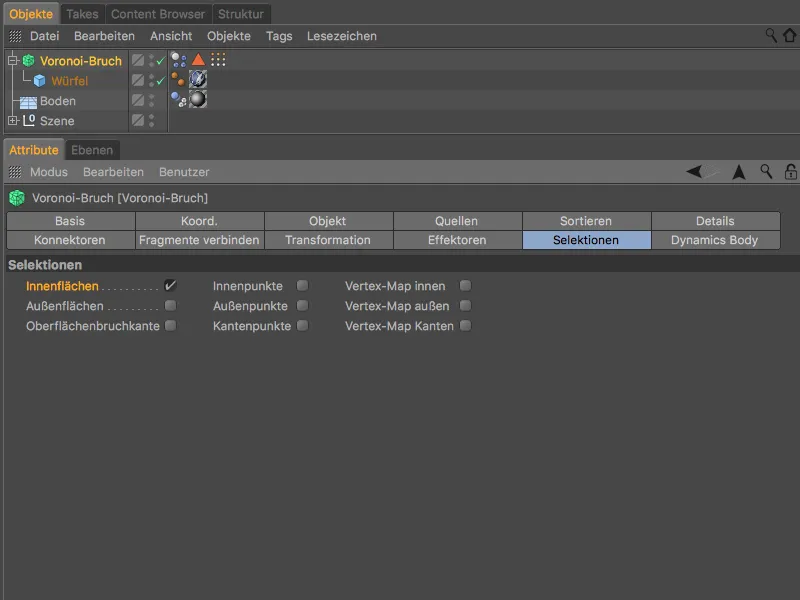Toggle visibility dots for the Szene object
Viewport: 800px width, 600px height.
tap(152, 120)
